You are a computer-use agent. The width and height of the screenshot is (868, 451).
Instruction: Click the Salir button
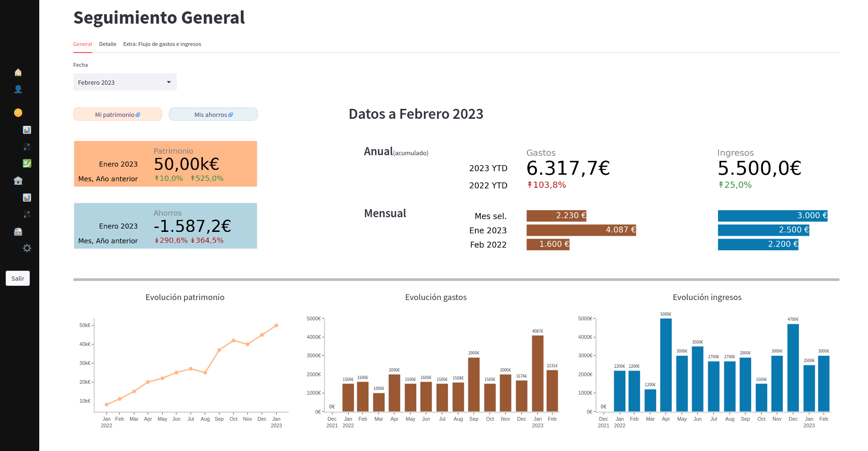[x=18, y=278]
